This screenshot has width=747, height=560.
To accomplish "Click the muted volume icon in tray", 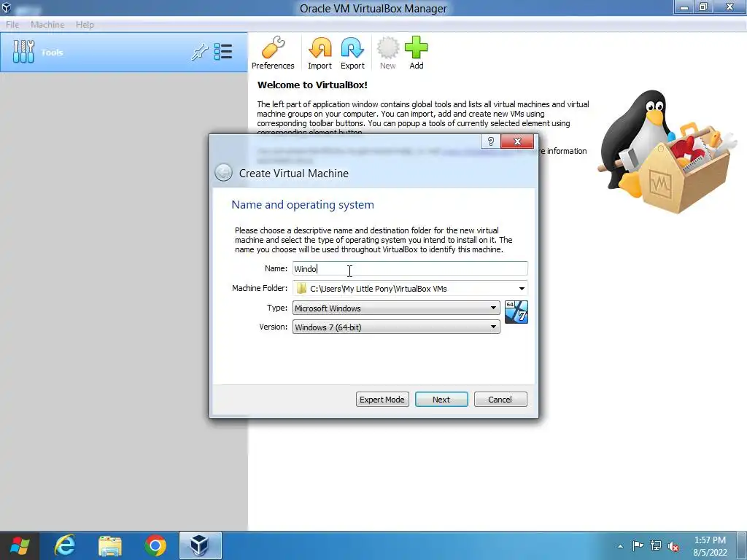I will pos(673,546).
